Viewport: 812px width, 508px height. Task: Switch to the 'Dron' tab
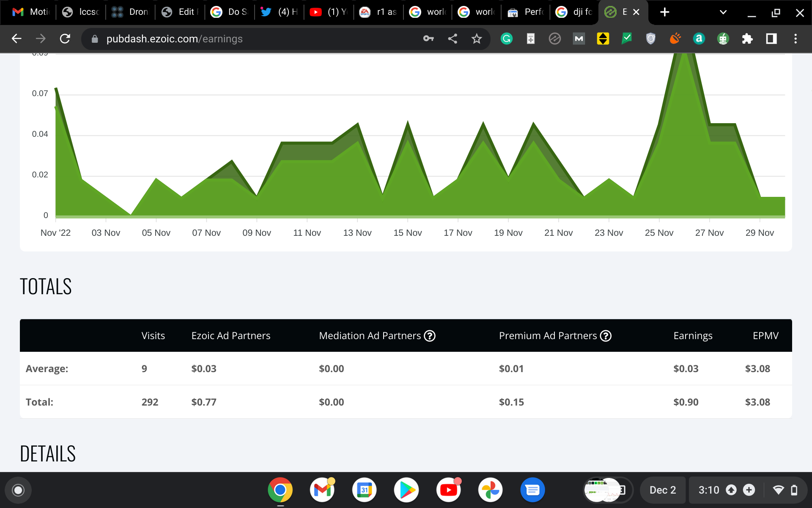tap(130, 12)
